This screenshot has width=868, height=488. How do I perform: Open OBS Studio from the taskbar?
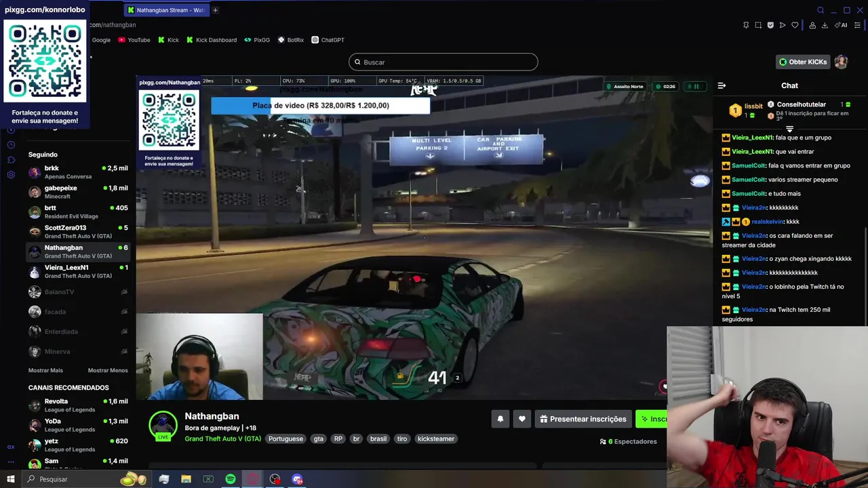pyautogui.click(x=275, y=479)
